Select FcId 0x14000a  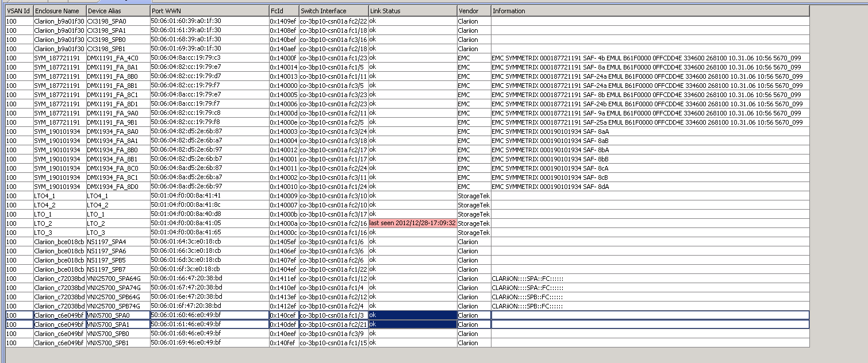284,223
